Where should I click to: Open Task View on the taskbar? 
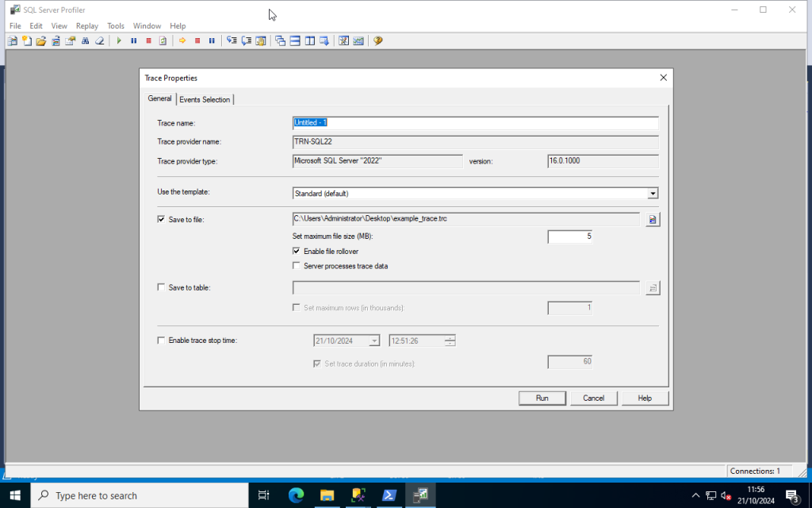point(263,495)
